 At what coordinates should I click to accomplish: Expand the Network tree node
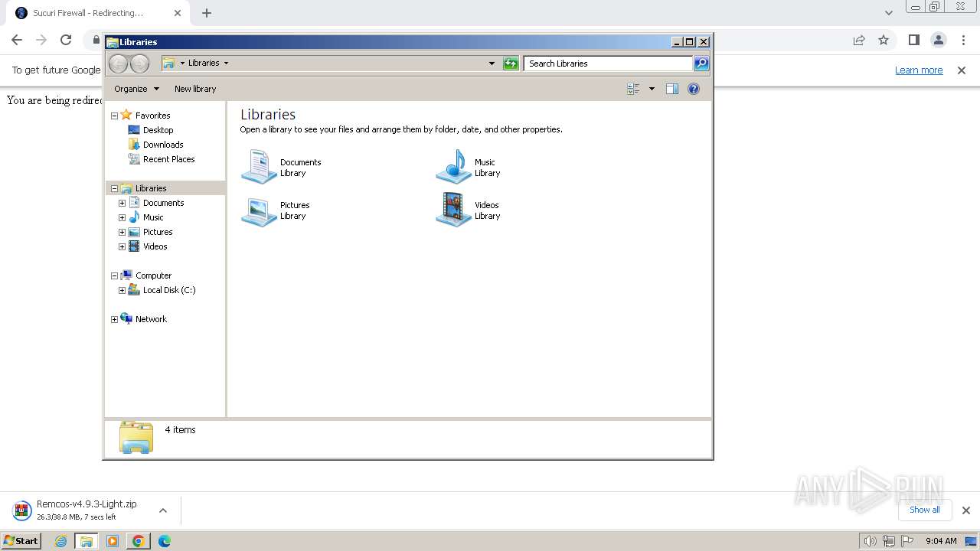coord(114,319)
